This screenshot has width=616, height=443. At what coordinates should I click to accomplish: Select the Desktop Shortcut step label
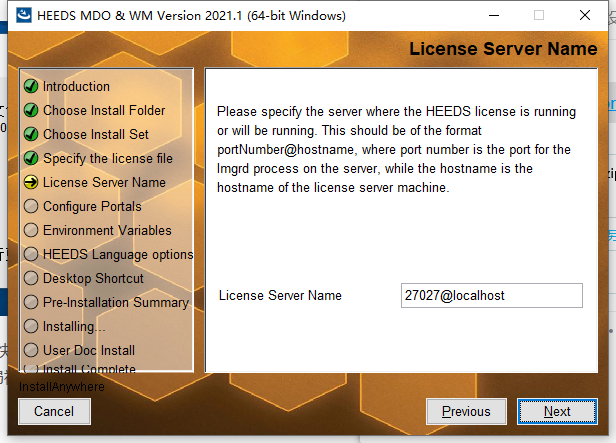[x=94, y=278]
